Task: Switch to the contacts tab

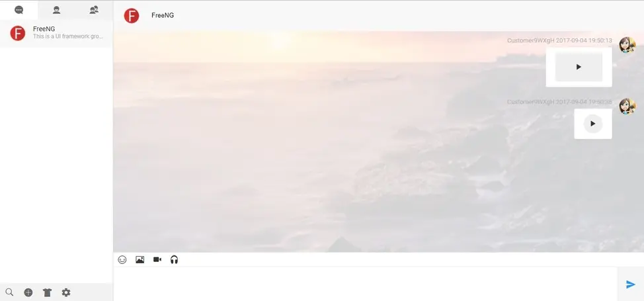Action: [x=57, y=10]
